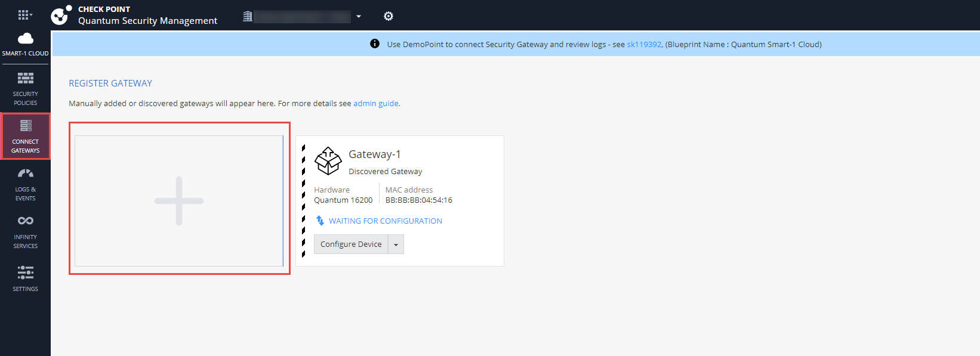Screen dimensions: 980x356
Task: Follow the admin guide link
Action: pos(376,103)
